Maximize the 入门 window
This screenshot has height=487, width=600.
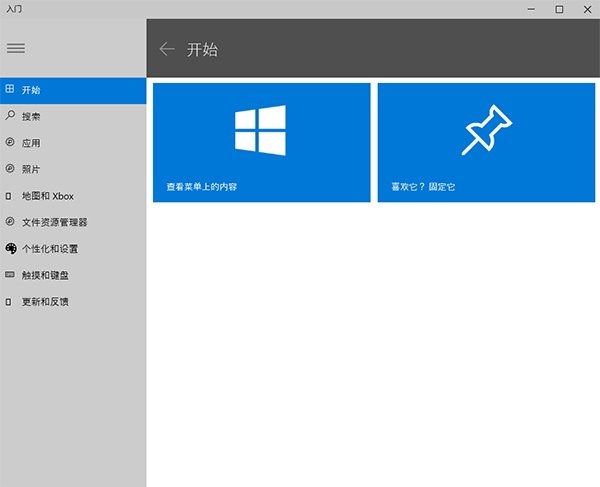559,9
